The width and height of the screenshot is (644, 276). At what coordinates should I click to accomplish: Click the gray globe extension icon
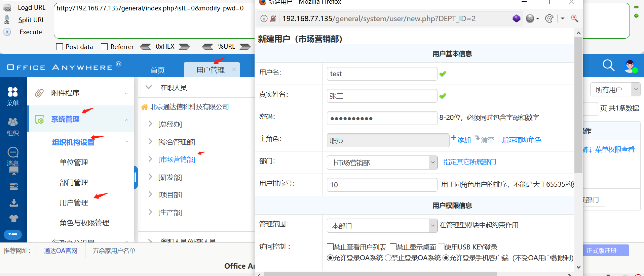point(530,18)
